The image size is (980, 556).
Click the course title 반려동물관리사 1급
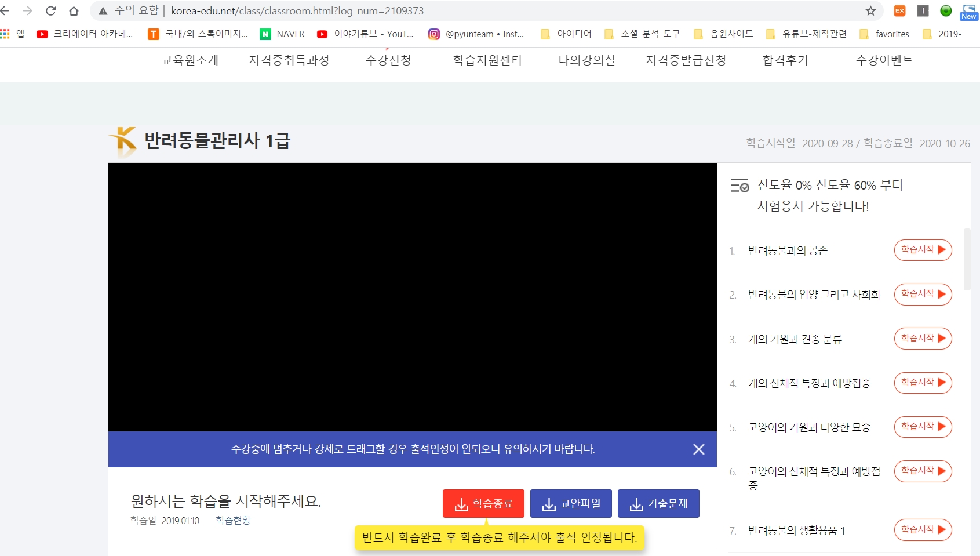(217, 141)
